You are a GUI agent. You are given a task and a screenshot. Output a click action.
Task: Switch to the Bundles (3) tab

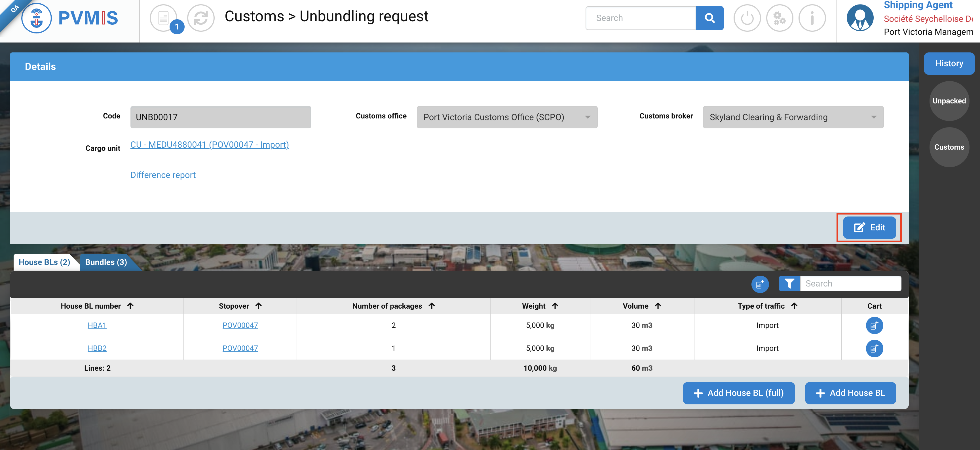pos(106,262)
